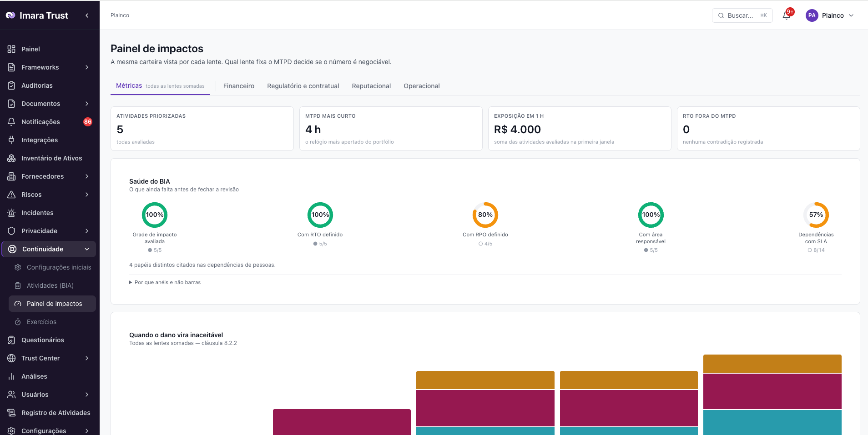
Task: Expand the Frameworks submenu chevron
Action: click(87, 67)
